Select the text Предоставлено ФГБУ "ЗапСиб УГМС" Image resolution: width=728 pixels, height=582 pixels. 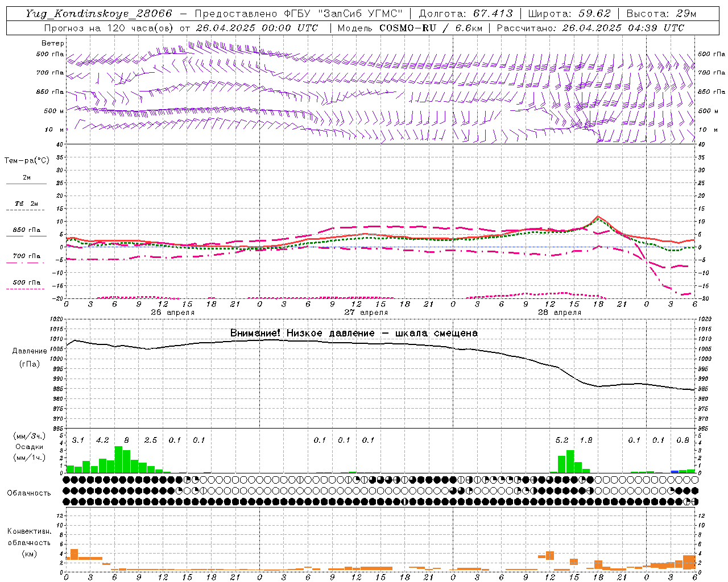pos(299,14)
